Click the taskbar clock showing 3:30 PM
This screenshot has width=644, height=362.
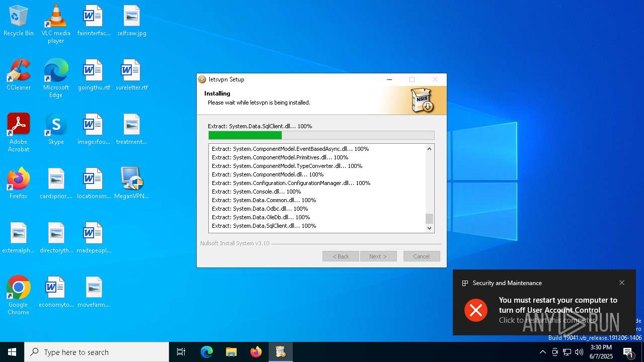point(601,352)
